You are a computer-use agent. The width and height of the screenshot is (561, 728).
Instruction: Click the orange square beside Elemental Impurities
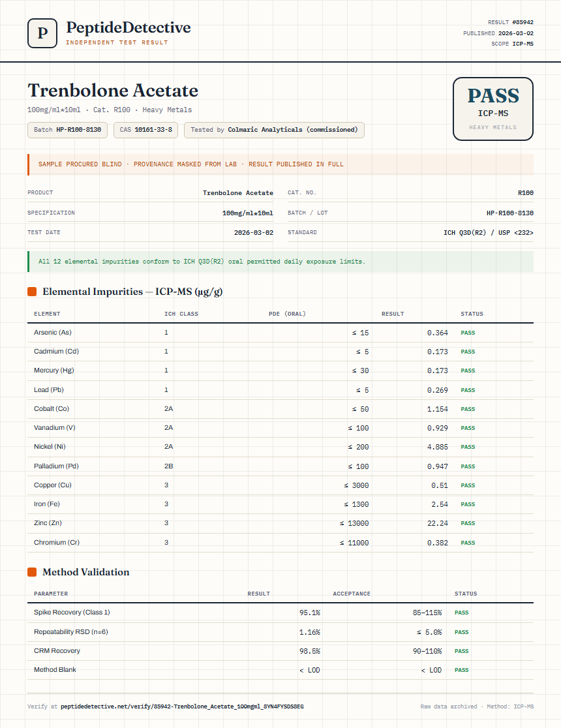click(x=32, y=292)
